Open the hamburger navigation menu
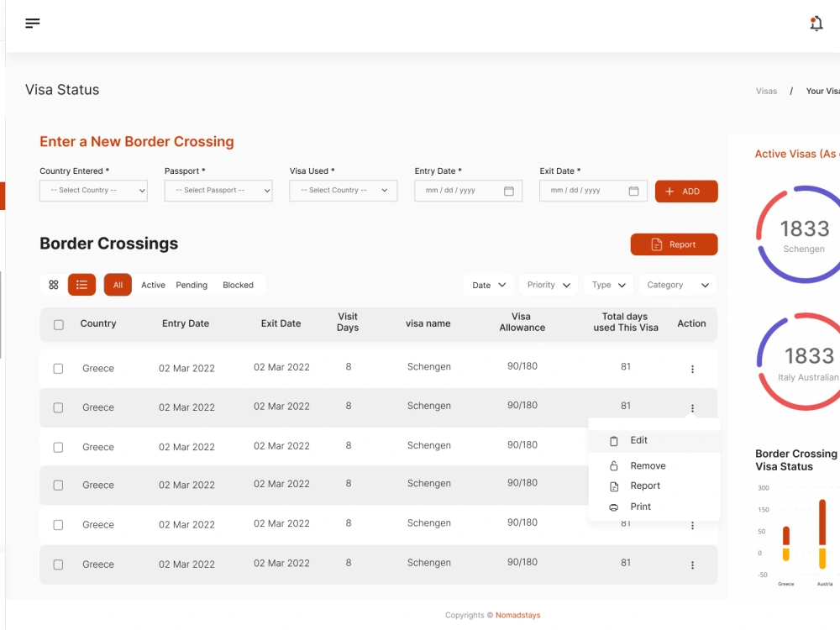 click(x=32, y=23)
